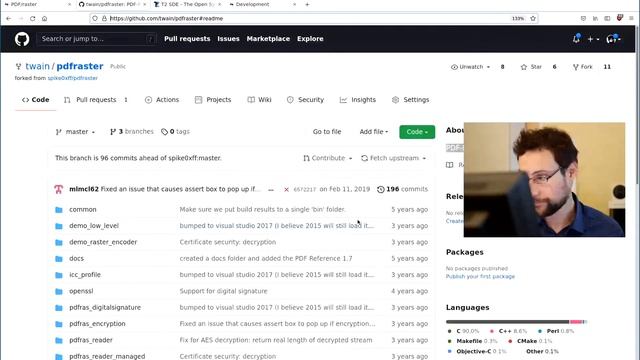Open Marketplace in top navigation
Screen dimensions: 640x360
[268, 39]
